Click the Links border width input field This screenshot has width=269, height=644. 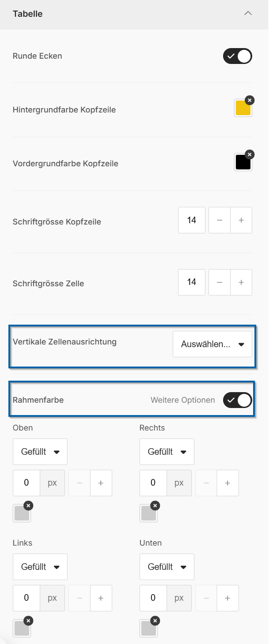click(27, 598)
